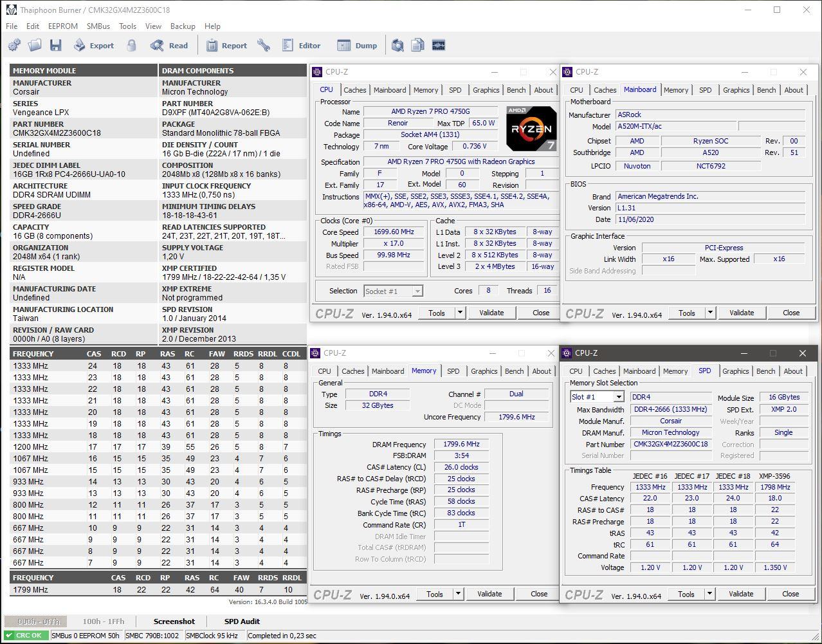Click the Read SPD toolbar button
The image size is (822, 644).
169,45
